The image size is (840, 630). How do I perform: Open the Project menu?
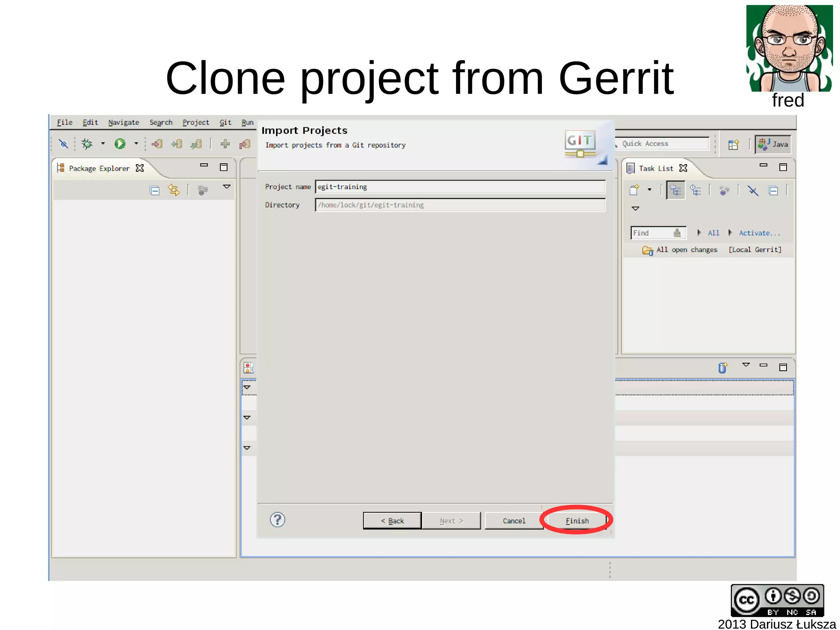coord(196,122)
